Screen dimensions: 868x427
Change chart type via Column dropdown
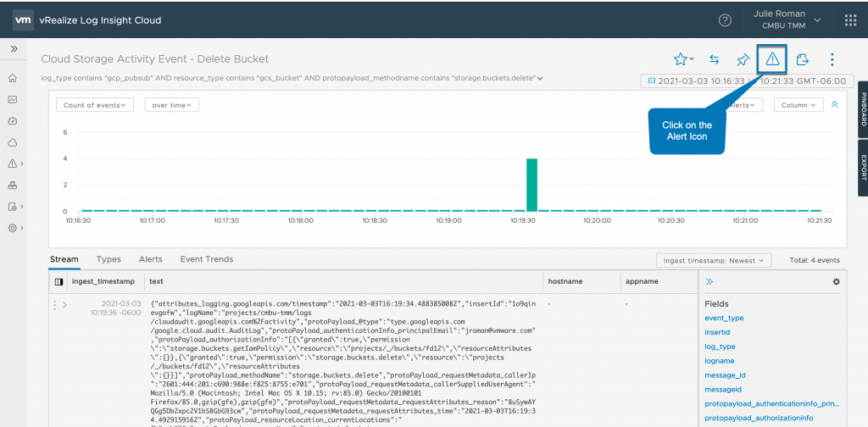pos(798,105)
